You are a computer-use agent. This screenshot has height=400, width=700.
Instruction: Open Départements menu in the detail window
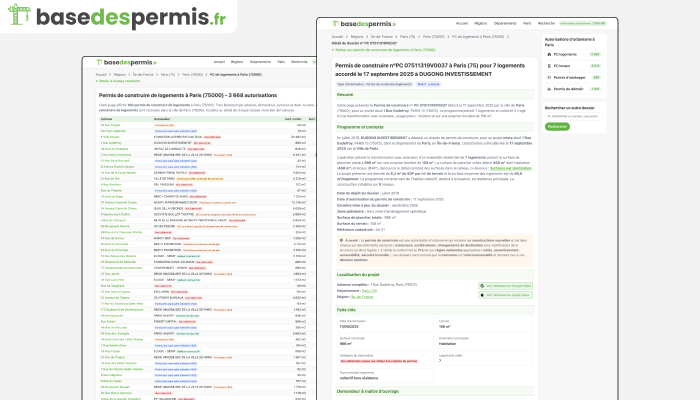click(505, 23)
